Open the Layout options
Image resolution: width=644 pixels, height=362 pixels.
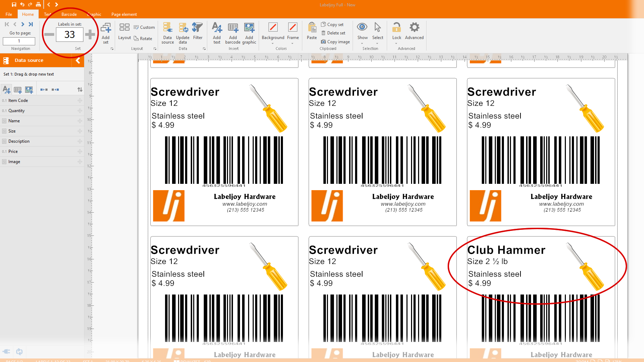click(125, 32)
